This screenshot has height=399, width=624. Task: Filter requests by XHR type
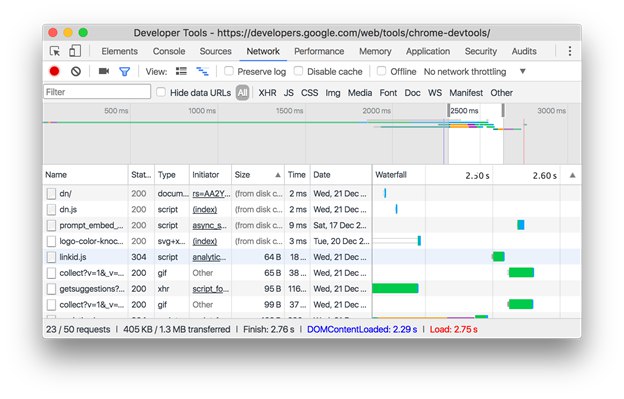click(x=267, y=93)
